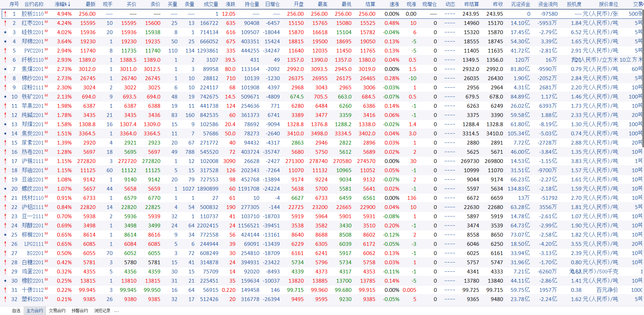Select the 焦煤2201 contract name
The width and height of the screenshot is (644, 315).
tap(32, 69)
